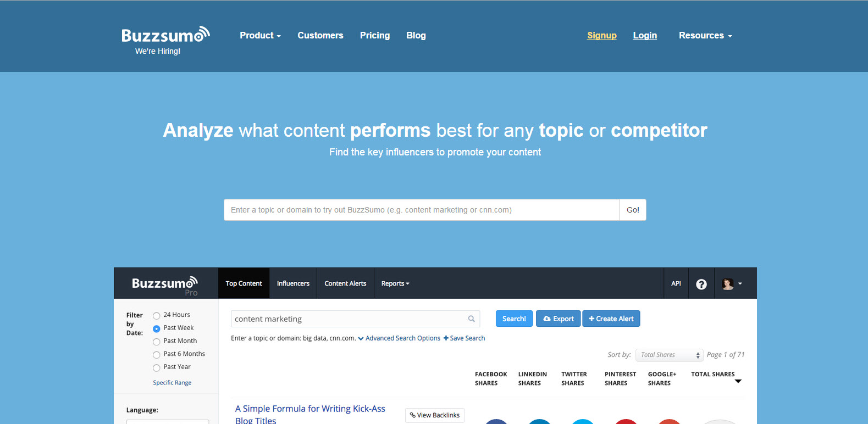868x424 pixels.
Task: Expand the Resources dropdown
Action: click(x=705, y=35)
